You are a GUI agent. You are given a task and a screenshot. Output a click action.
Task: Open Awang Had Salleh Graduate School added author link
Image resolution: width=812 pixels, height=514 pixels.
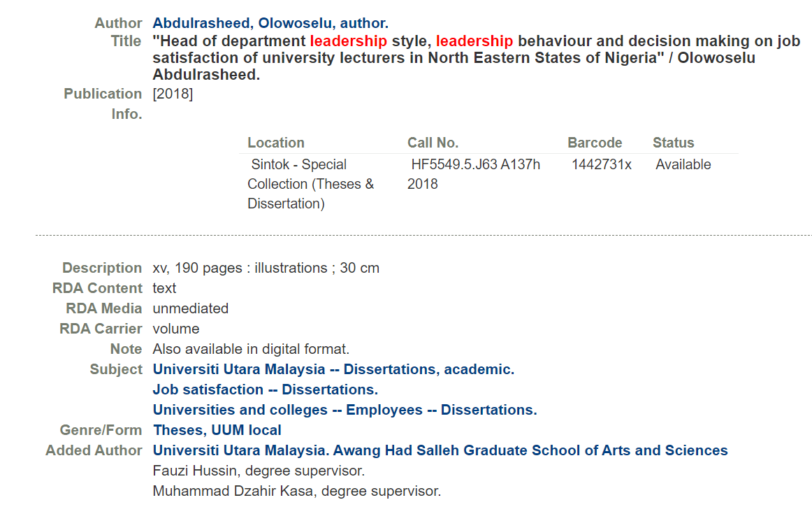coord(440,450)
